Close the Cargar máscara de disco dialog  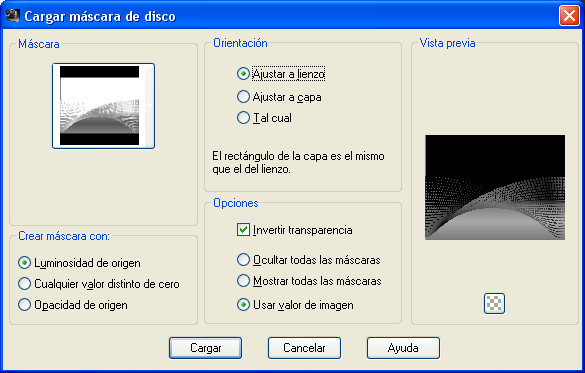[569, 16]
